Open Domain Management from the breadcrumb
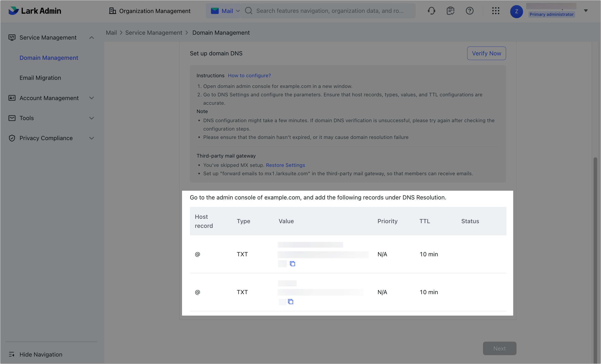This screenshot has width=601, height=364. pos(221,32)
